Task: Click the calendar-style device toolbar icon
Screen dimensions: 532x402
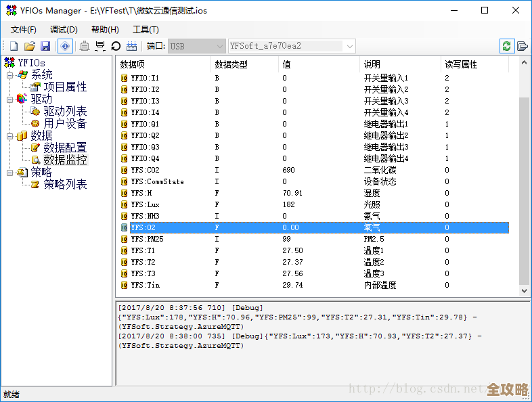Action: 131,46
